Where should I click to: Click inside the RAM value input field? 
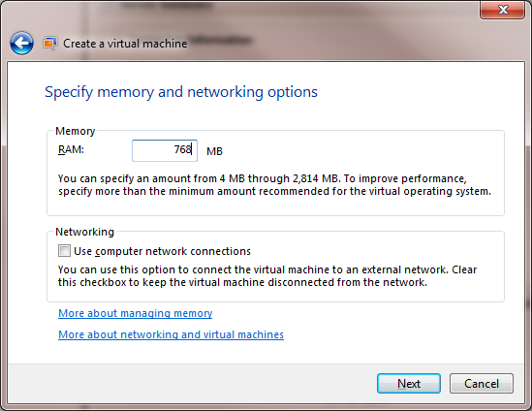pos(165,150)
